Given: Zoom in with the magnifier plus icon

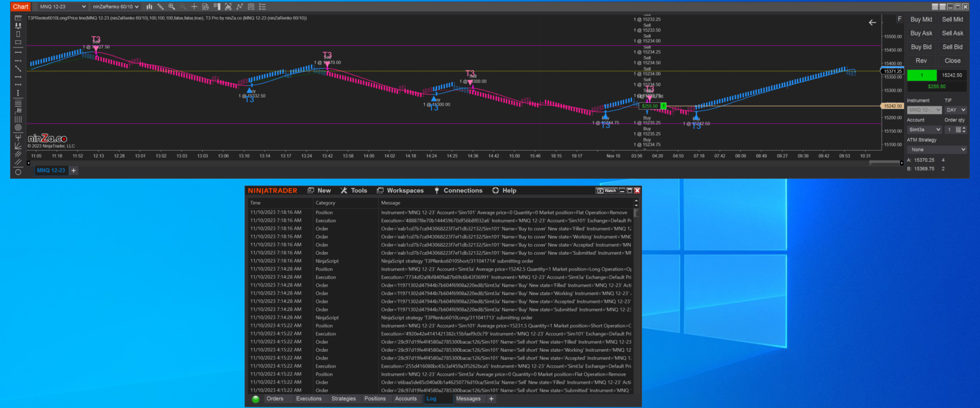Looking at the screenshot, I should [x=171, y=7].
